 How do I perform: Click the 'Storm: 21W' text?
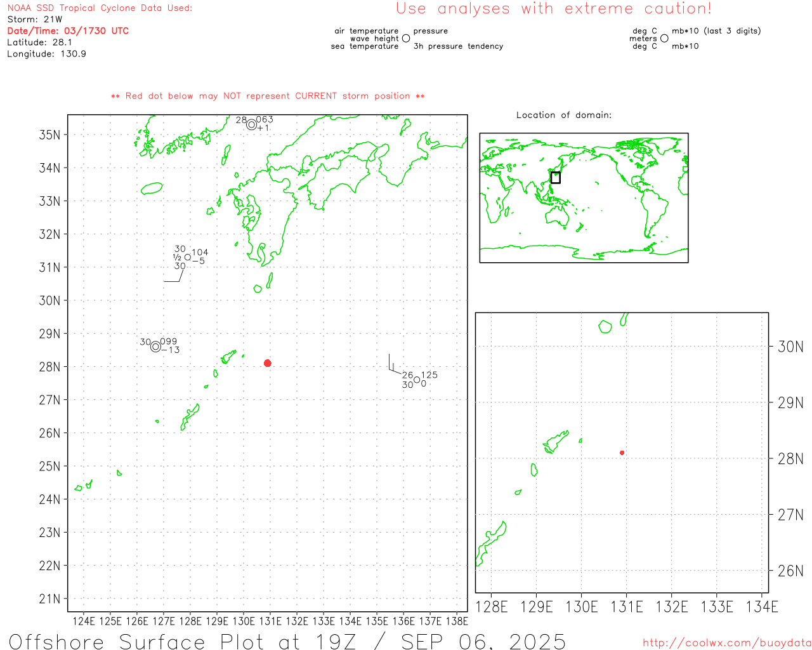coord(35,20)
